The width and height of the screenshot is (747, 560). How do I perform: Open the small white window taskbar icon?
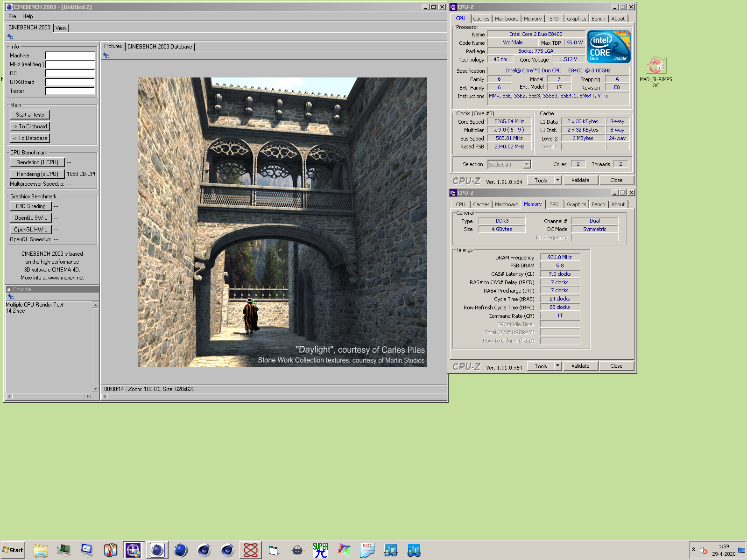tap(274, 550)
